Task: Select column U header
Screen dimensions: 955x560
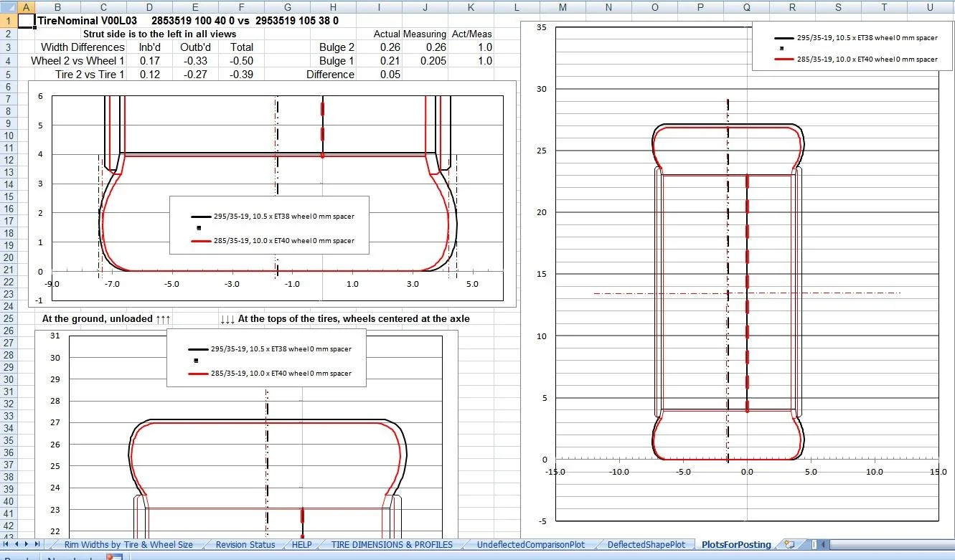Action: (930, 7)
